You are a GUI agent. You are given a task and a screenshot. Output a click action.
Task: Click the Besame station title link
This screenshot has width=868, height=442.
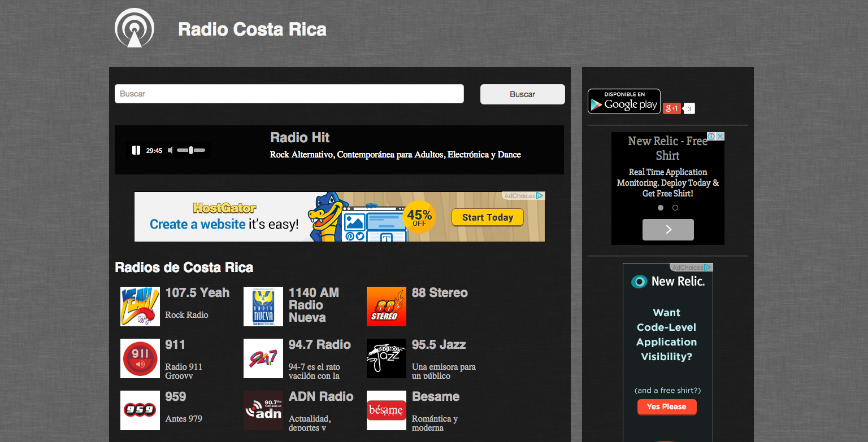436,397
